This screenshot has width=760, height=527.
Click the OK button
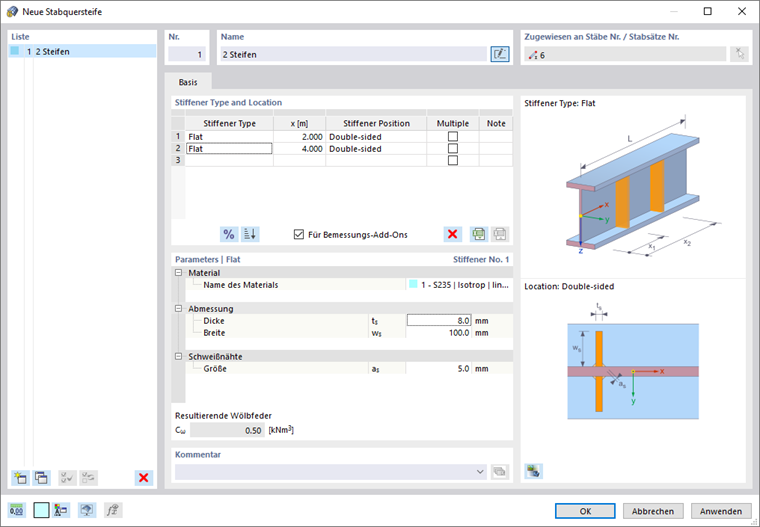[x=585, y=511]
